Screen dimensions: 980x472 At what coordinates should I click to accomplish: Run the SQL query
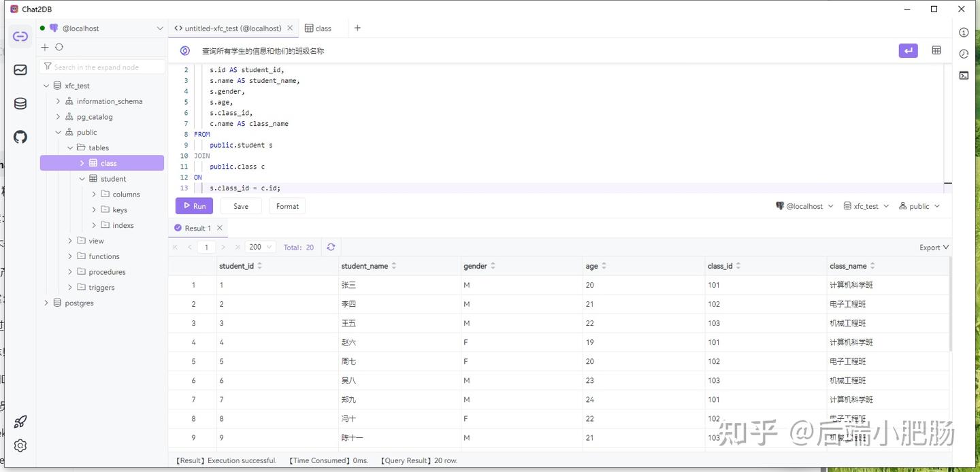click(194, 205)
